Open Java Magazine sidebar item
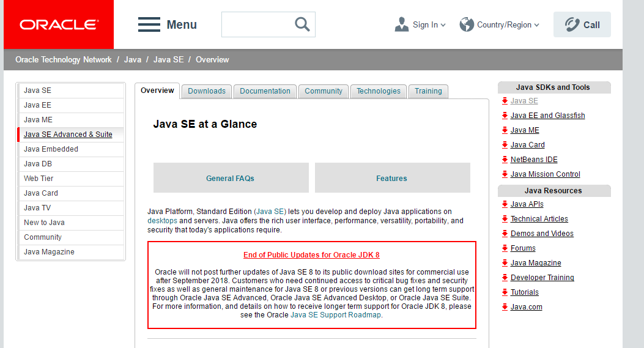 [x=71, y=252]
